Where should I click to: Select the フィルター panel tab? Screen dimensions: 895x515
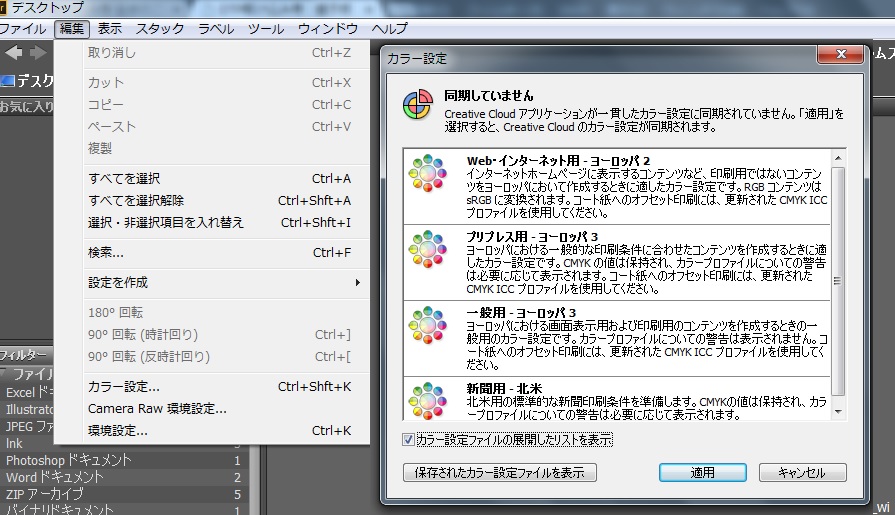click(x=24, y=355)
